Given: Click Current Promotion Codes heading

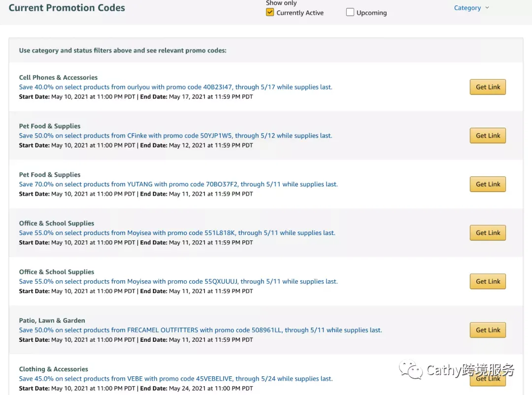Looking at the screenshot, I should (x=67, y=8).
